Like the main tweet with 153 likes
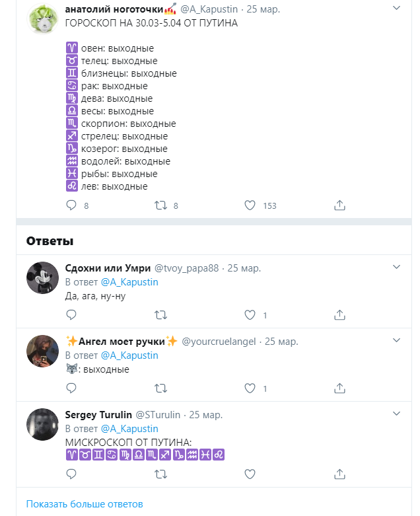This screenshot has height=516, width=420. pos(250,205)
